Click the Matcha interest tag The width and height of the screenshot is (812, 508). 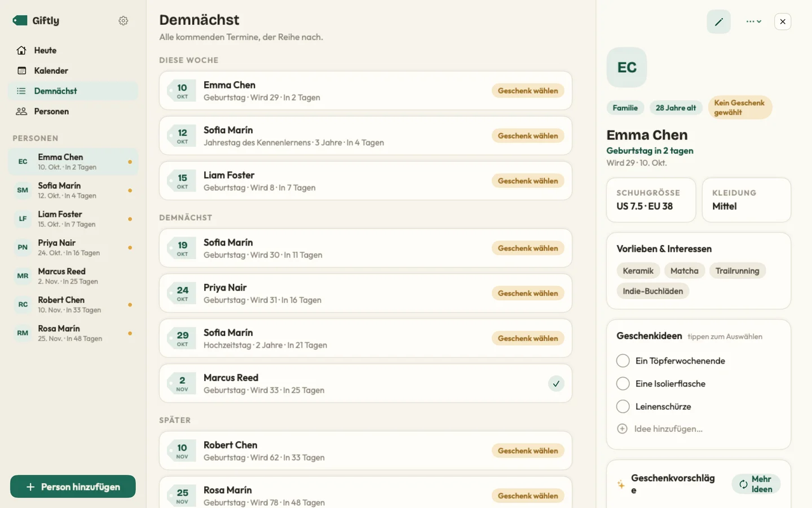point(684,271)
